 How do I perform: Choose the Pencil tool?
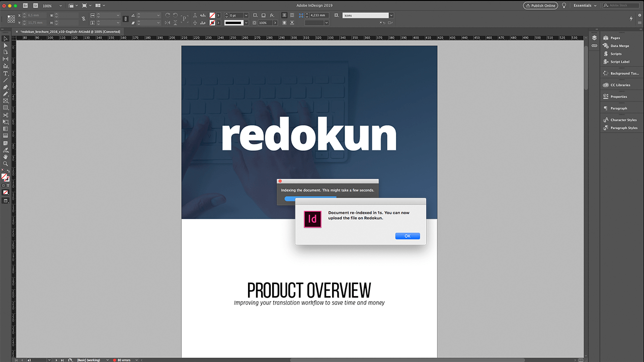coord(6,94)
